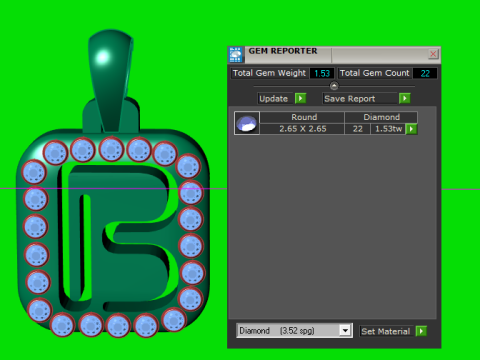
Task: Click the Total Gem Count value 22
Action: (x=425, y=73)
